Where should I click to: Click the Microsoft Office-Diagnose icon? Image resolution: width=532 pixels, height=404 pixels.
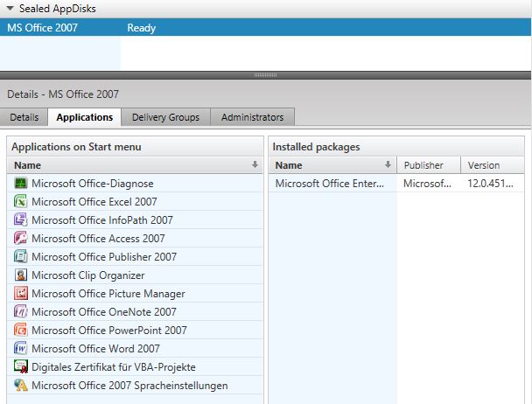(x=21, y=184)
